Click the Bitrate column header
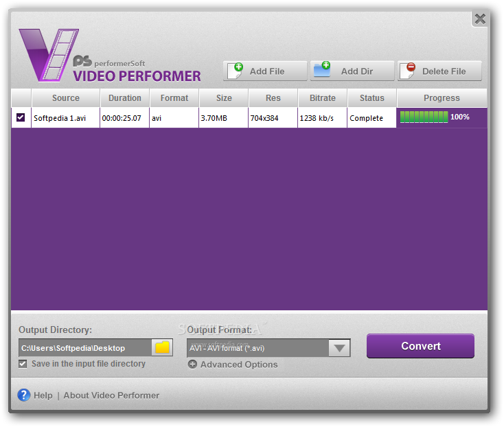 click(323, 97)
